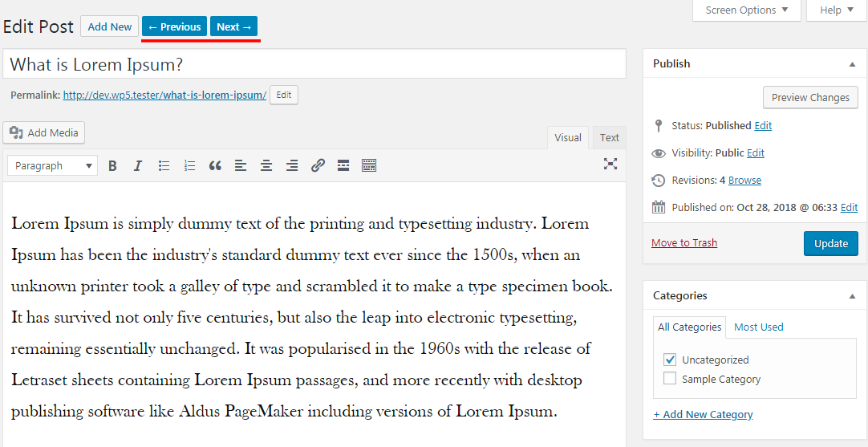Viewport: 868px width, 447px height.
Task: Click the Add Media button
Action: coord(44,133)
